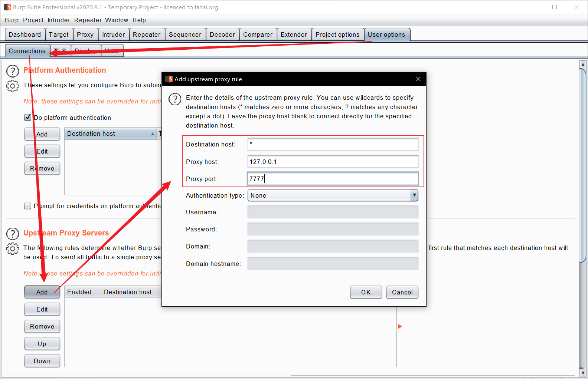Click Edit under Platform Authentication
This screenshot has height=379, width=588.
pos(42,151)
